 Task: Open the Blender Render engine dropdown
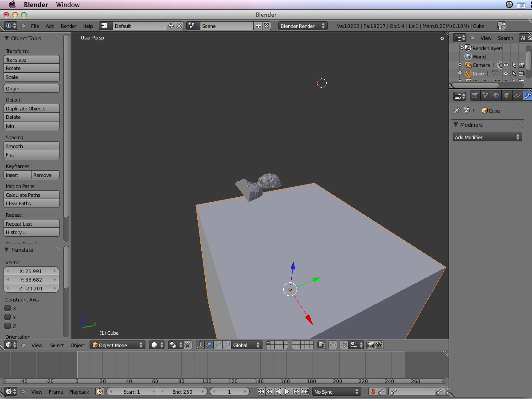pyautogui.click(x=303, y=26)
